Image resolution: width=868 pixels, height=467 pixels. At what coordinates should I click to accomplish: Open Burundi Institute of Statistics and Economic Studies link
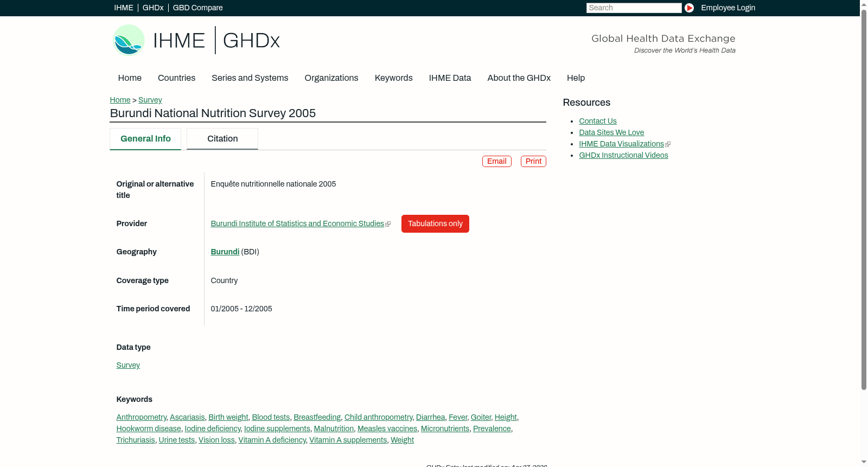click(297, 223)
